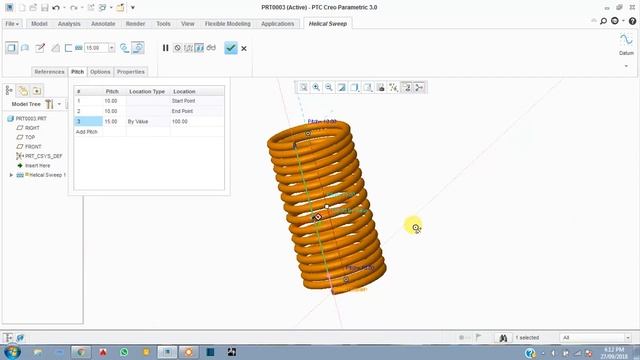
Task: Switch to the Applications ribbon tab
Action: click(x=278, y=24)
